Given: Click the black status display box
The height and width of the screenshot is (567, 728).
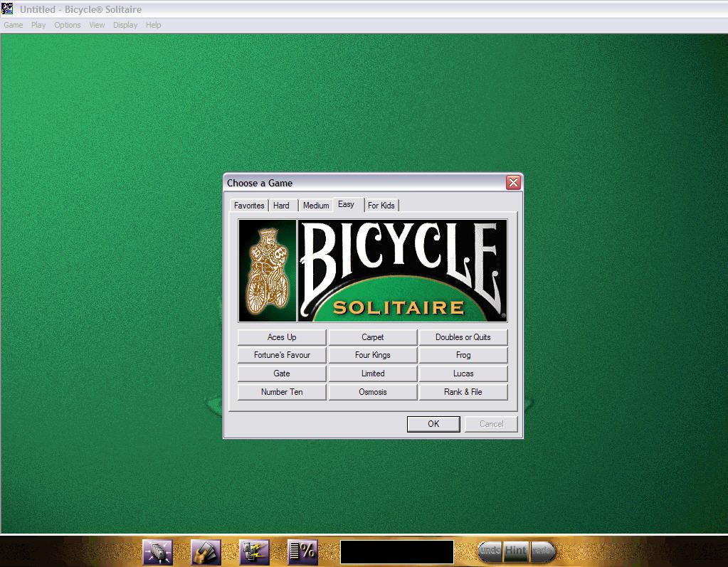Looking at the screenshot, I should [x=396, y=552].
